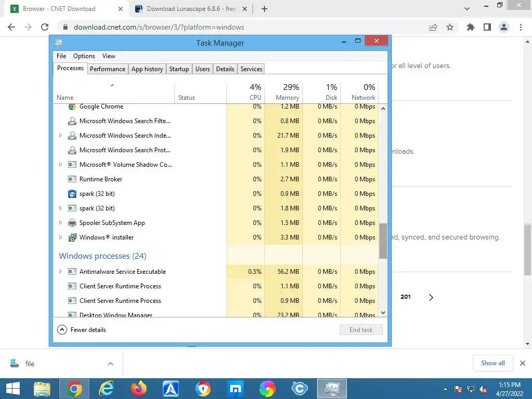This screenshot has height=399, width=532.
Task: Open File Explorer from taskbar
Action: tap(42, 389)
